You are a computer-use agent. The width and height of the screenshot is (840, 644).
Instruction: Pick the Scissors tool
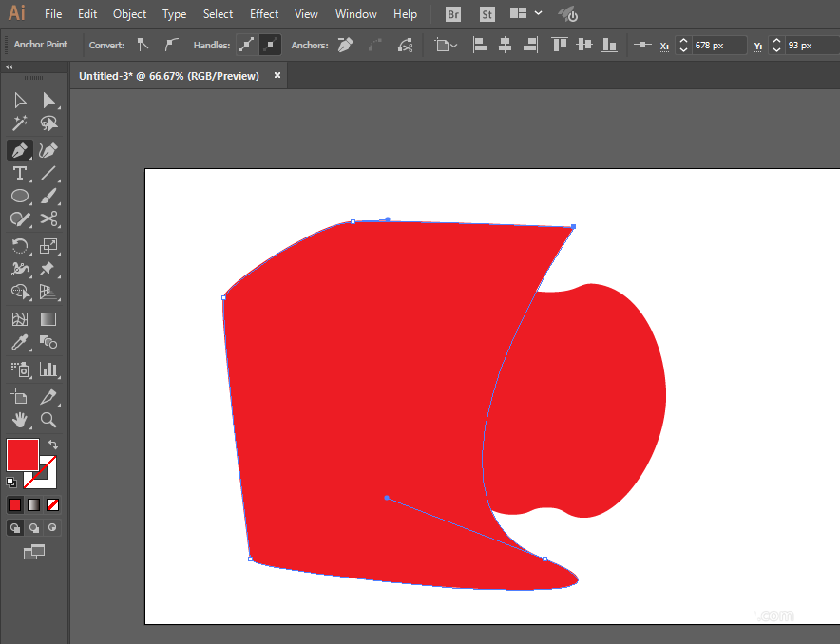click(x=48, y=219)
